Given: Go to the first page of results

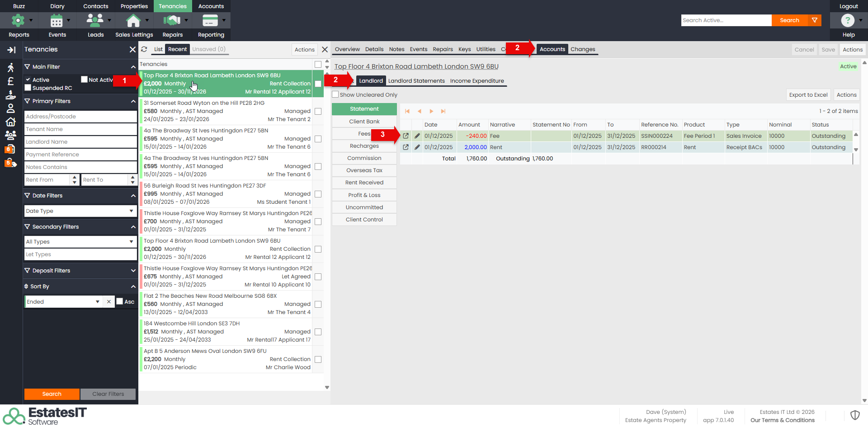Looking at the screenshot, I should [407, 111].
